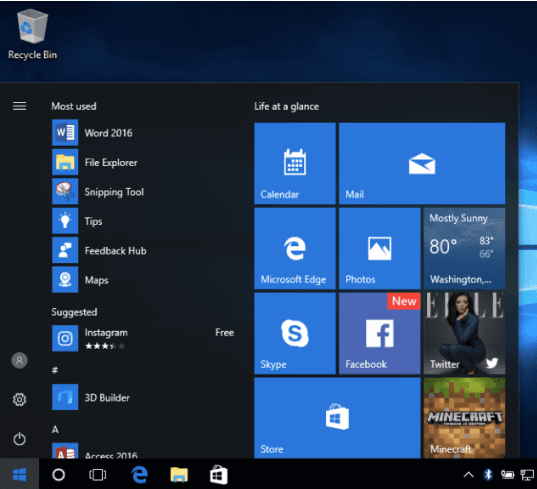Launch Edge from the taskbar
537x489 pixels.
click(139, 475)
